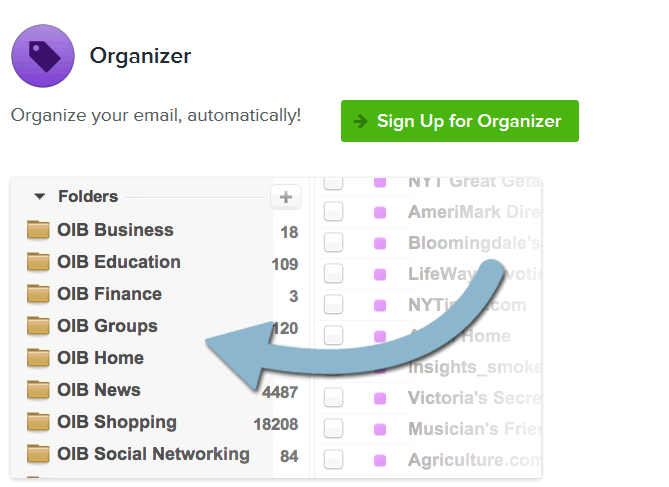Select the Victoria's Secret email checkbox
669x487 pixels.
(x=333, y=397)
